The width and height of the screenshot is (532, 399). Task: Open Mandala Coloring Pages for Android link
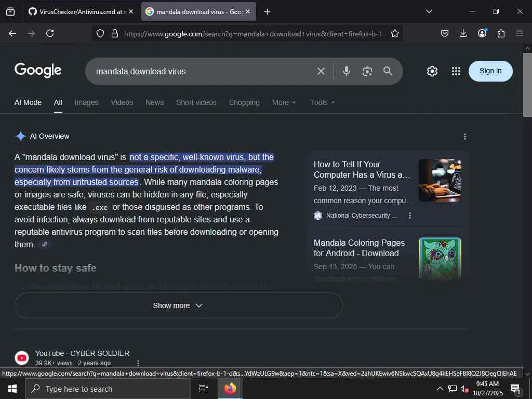point(359,248)
